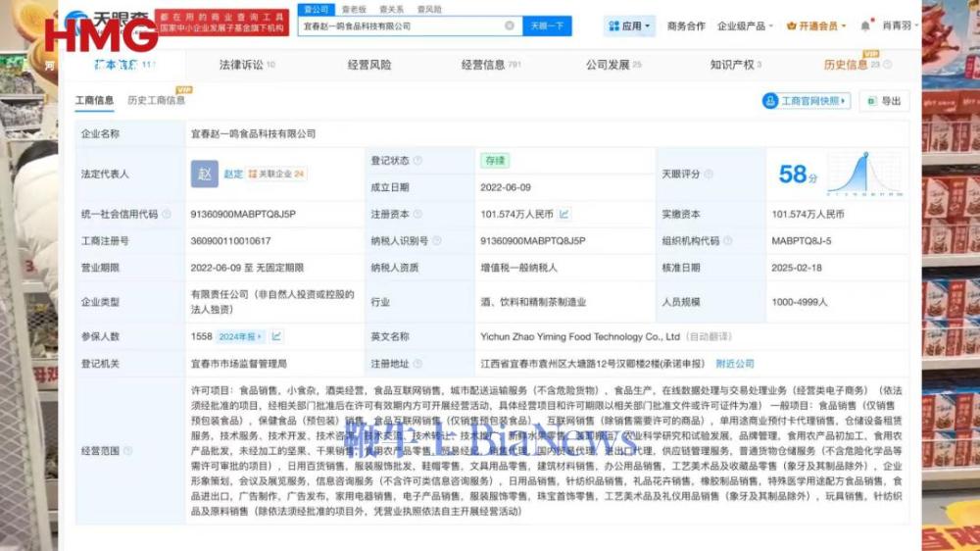Expand the 企业级产品 dropdown
This screenshot has width=980, height=551.
(745, 25)
